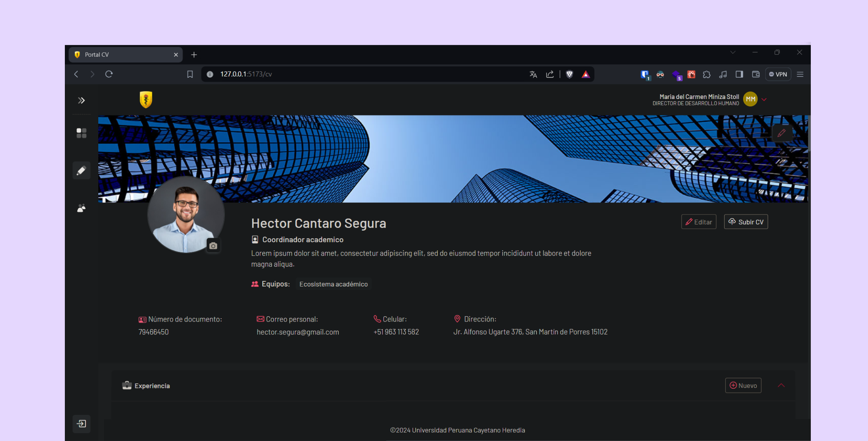
Task: Bookmark this page icon
Action: [190, 74]
